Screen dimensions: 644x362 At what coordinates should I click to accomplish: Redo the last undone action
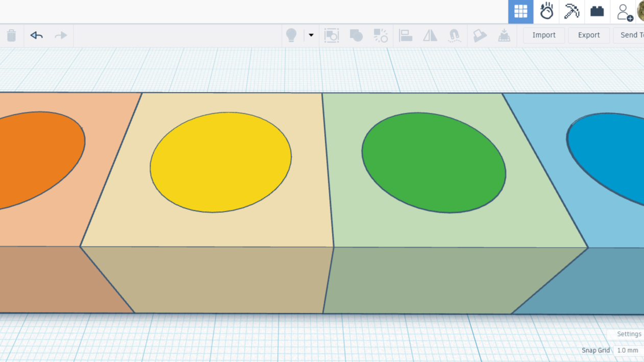(x=61, y=35)
